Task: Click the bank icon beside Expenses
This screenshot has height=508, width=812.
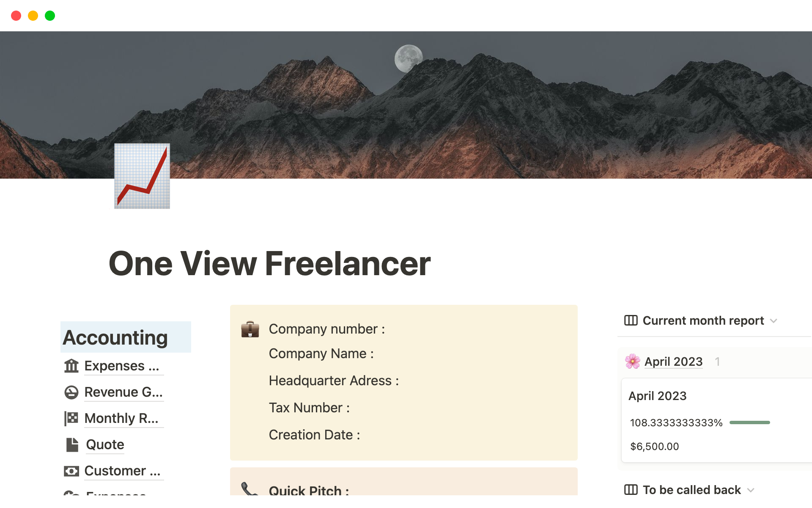Action: click(71, 366)
